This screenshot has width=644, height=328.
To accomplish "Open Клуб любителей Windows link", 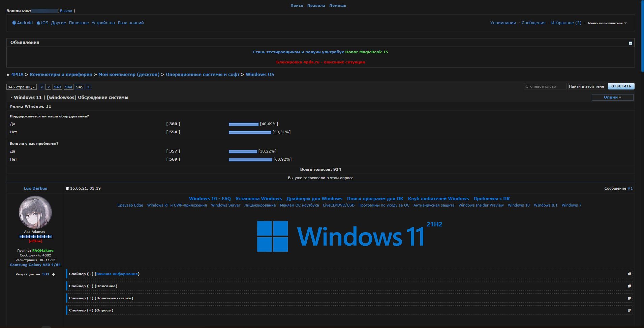I will click(x=438, y=199).
